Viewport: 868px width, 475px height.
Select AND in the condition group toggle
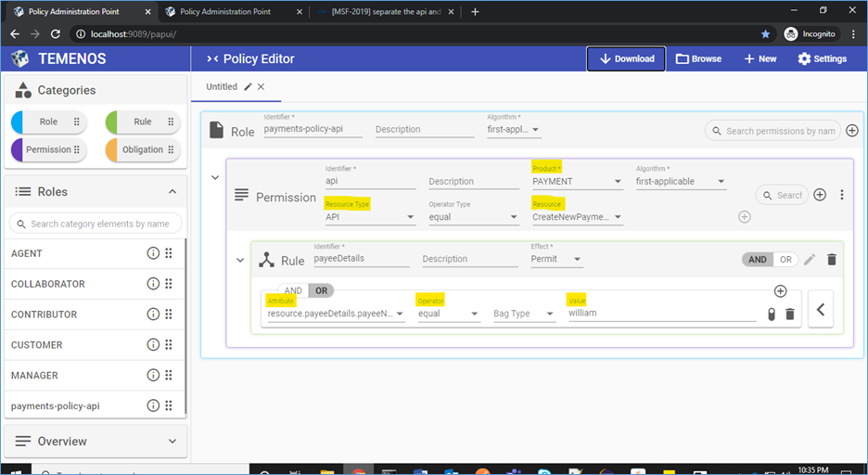[x=293, y=290]
